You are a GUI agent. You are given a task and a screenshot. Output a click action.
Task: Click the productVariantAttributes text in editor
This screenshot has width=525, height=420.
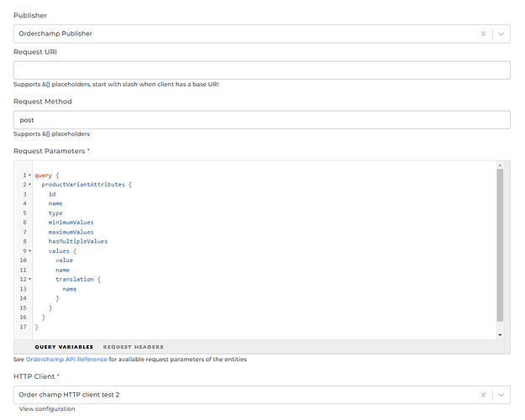coord(83,185)
